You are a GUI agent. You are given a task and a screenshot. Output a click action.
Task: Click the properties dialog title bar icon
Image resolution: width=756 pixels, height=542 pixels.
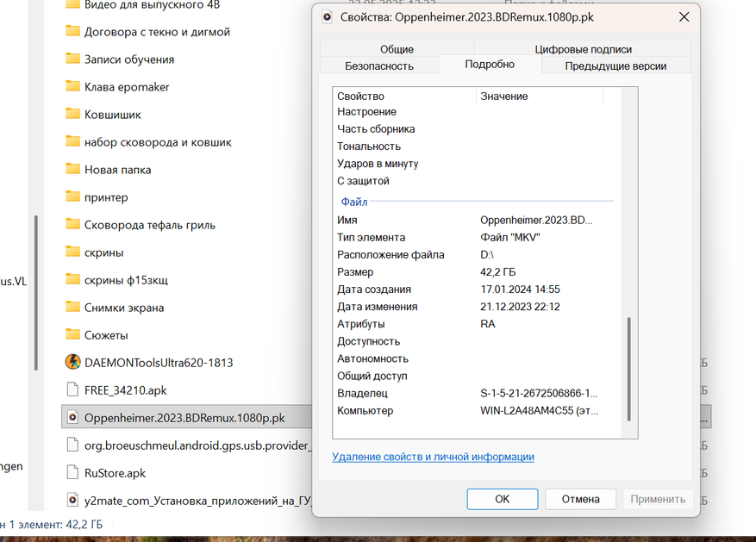[328, 17]
